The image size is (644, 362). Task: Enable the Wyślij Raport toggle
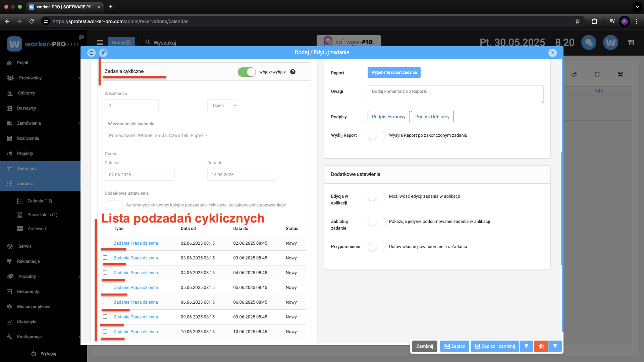(376, 135)
